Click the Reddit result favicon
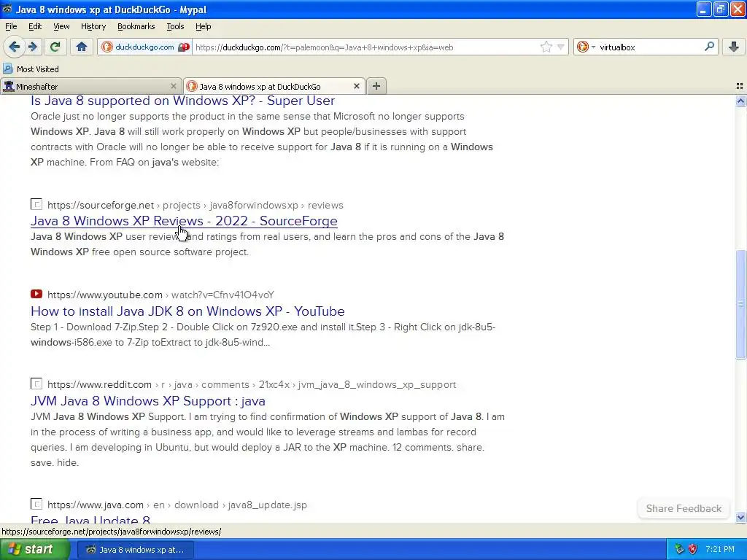This screenshot has height=560, width=747. (x=36, y=384)
